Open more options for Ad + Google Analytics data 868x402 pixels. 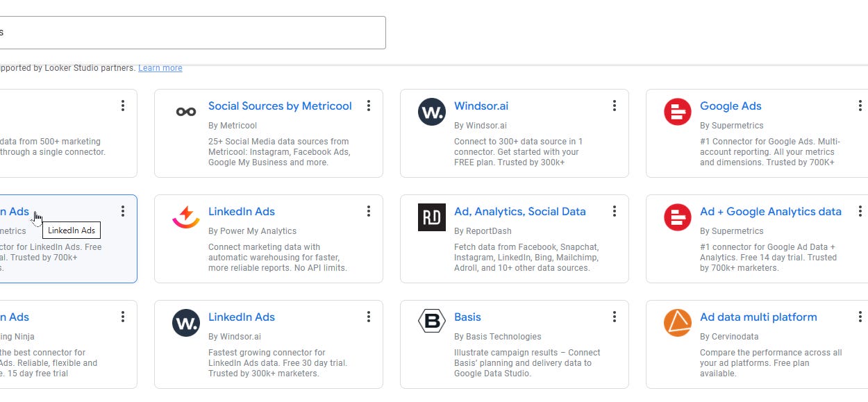(x=860, y=211)
